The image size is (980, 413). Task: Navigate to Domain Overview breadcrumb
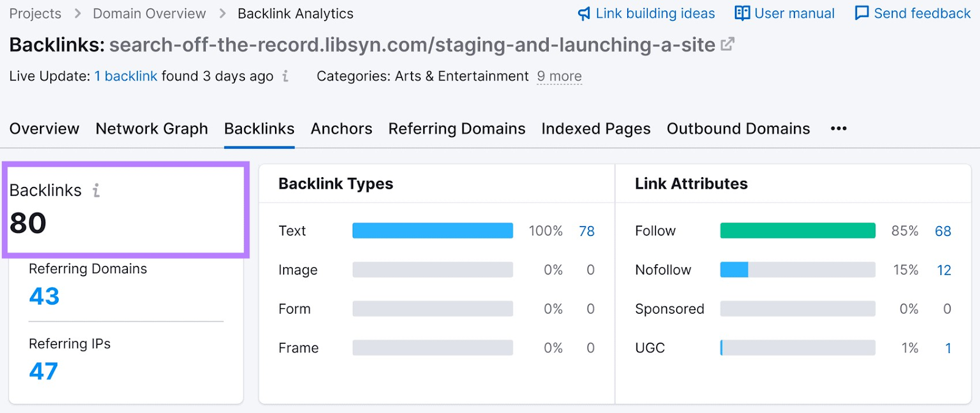149,13
